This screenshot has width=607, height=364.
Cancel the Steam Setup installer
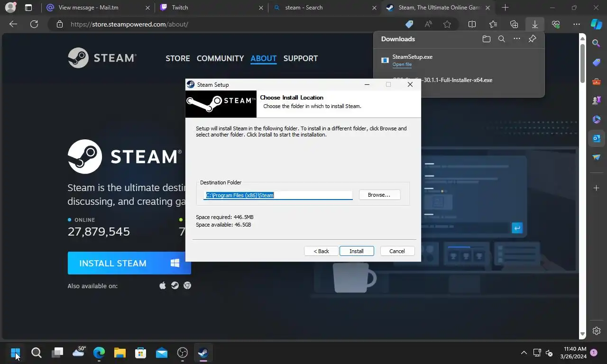(x=397, y=251)
